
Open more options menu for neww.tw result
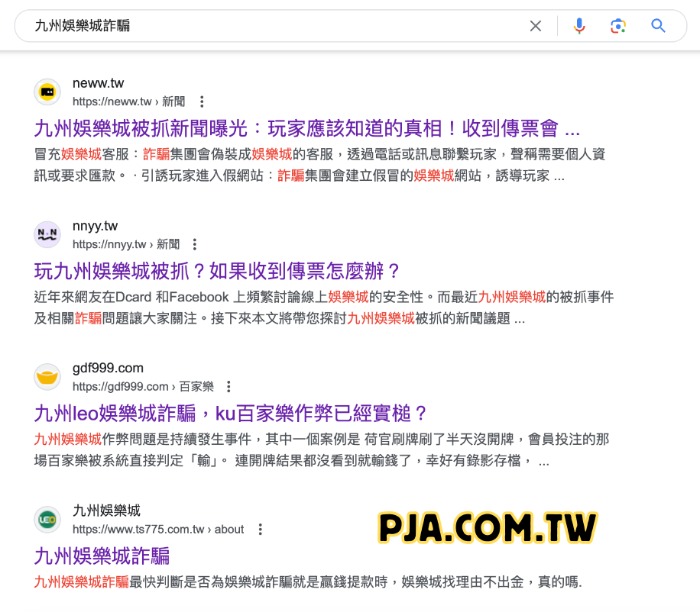(x=202, y=102)
